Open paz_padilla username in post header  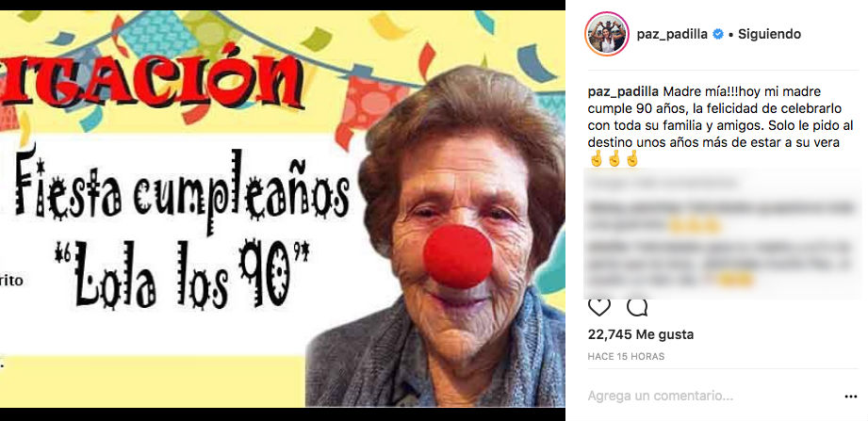672,34
